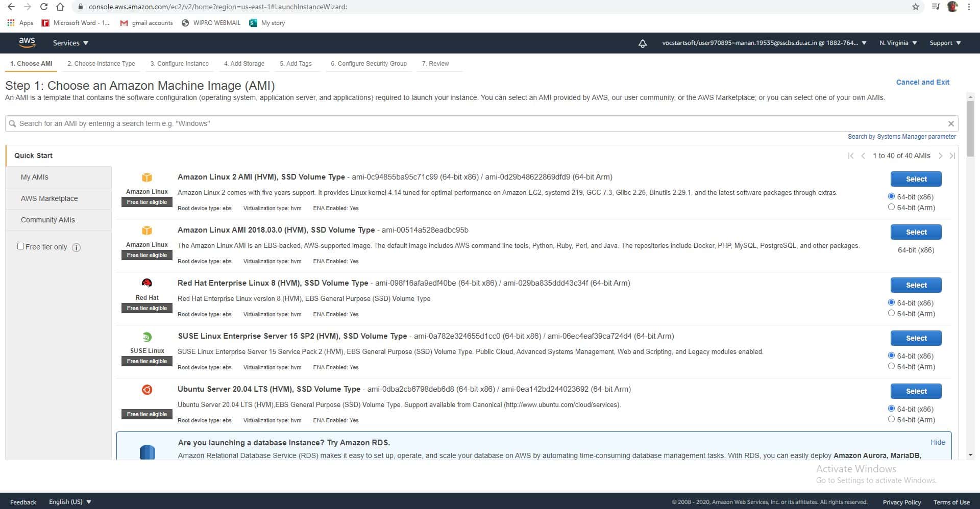Open the Services dropdown menu

70,43
